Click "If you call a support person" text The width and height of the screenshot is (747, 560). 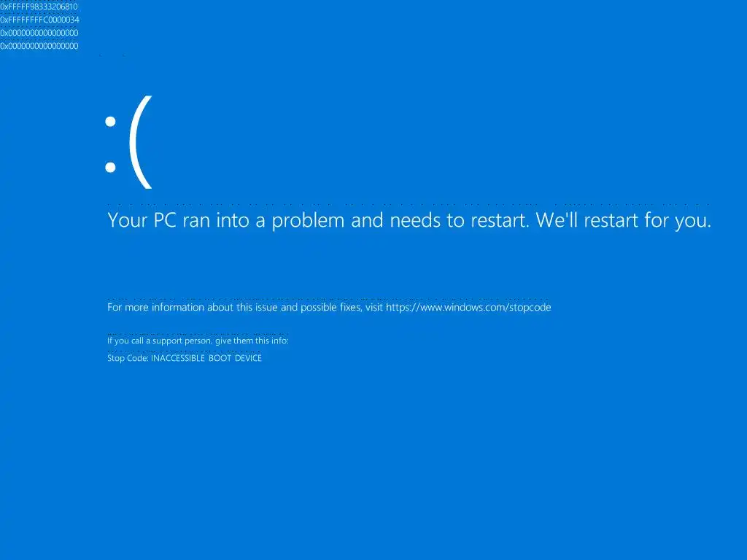159,341
